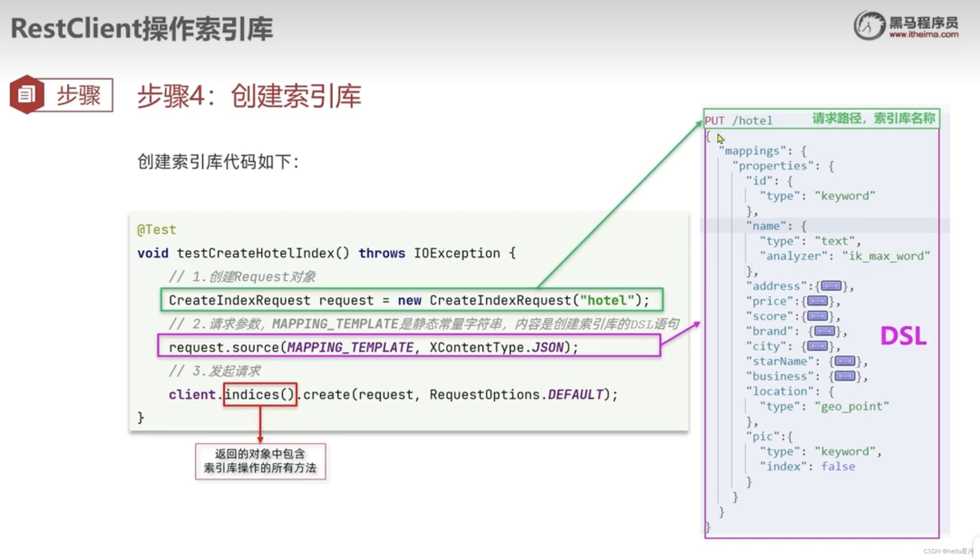Click indices() in the client call
The height and width of the screenshot is (558, 980).
[260, 395]
